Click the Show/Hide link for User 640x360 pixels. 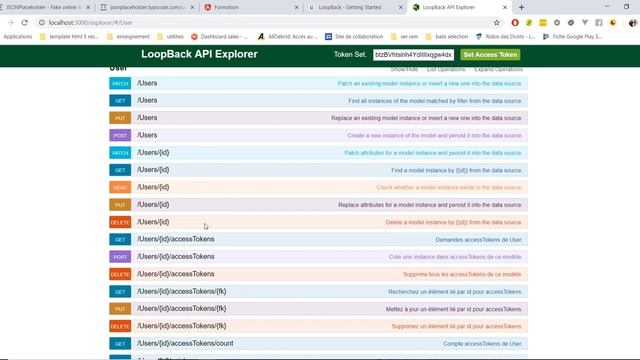pyautogui.click(x=404, y=69)
